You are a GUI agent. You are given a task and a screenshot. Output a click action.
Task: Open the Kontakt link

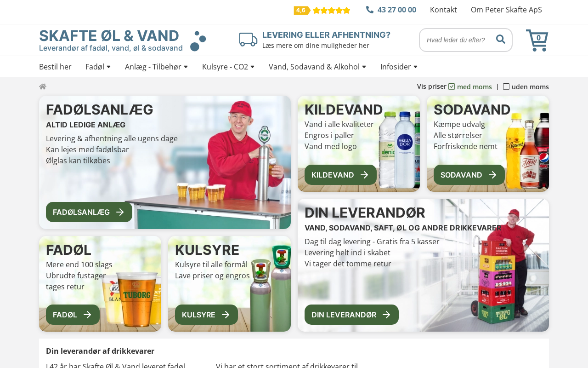pos(443,10)
